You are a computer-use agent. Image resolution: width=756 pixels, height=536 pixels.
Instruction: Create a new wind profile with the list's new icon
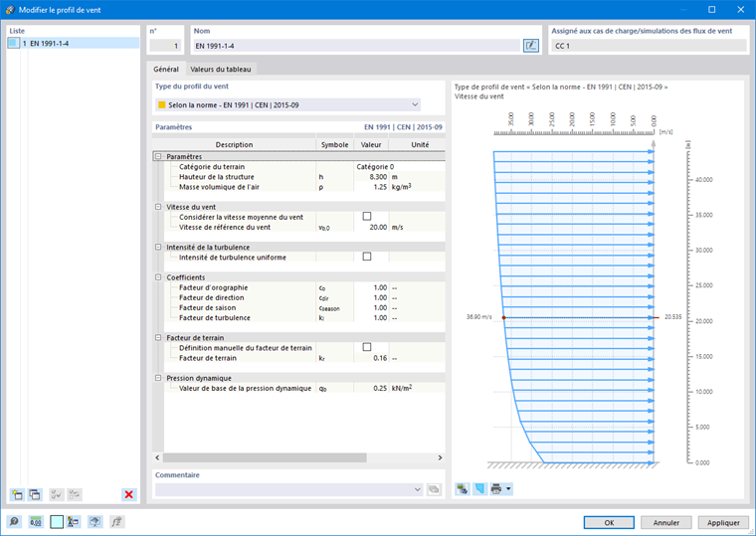[17, 494]
